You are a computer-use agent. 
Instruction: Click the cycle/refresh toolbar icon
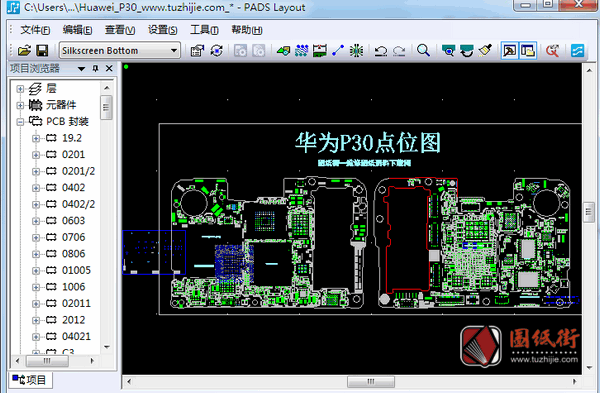click(217, 51)
